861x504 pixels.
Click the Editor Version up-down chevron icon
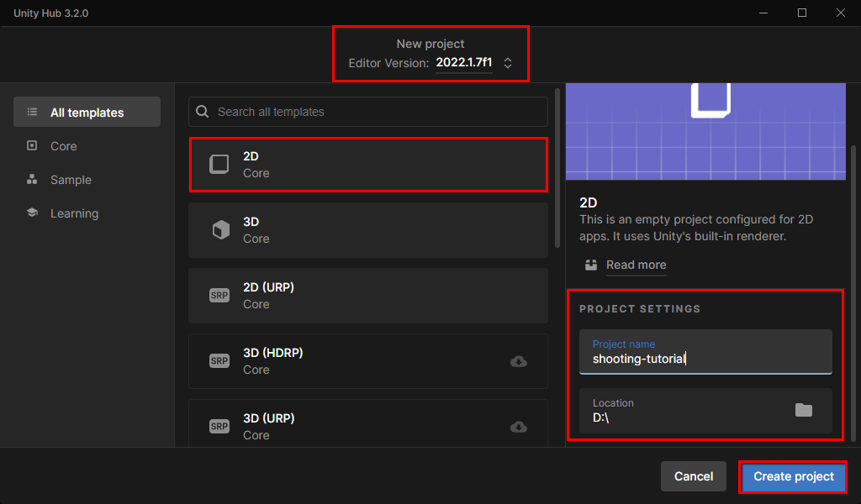[508, 63]
